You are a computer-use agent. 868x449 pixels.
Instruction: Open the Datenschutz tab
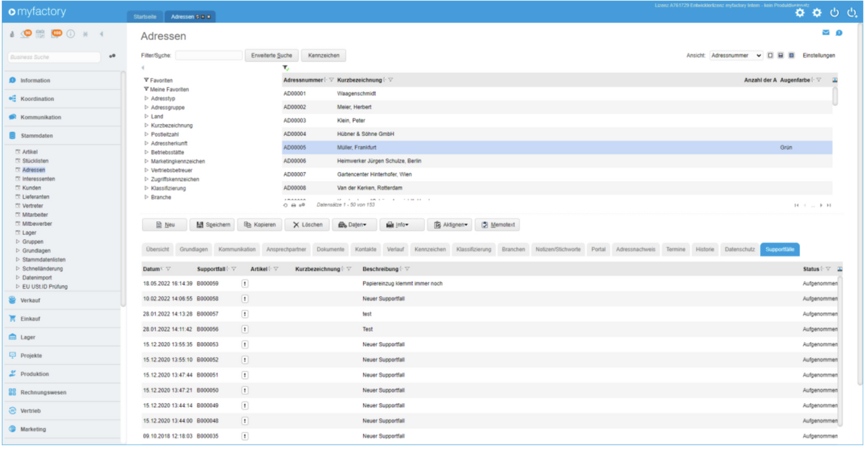pos(740,250)
